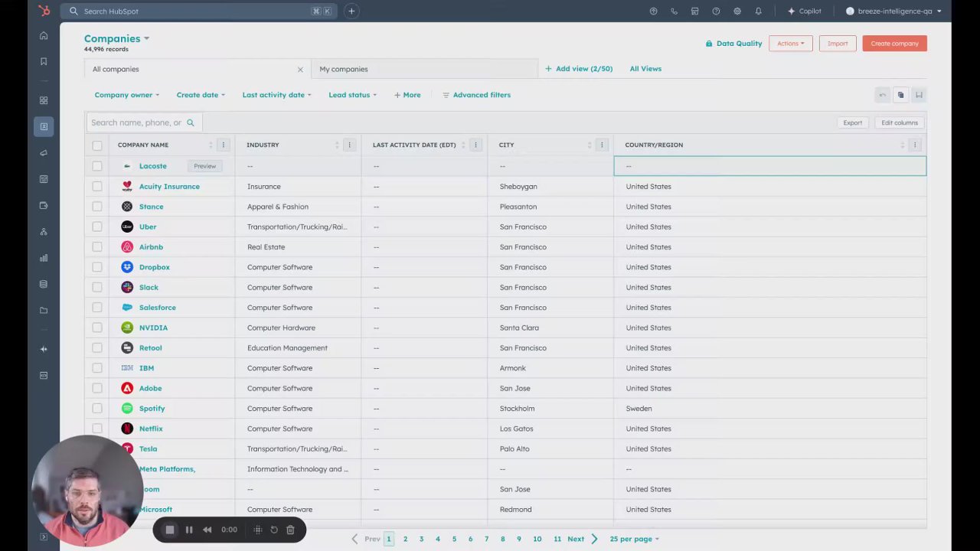Check the Stance row checkbox
Screen dimensions: 980x551
tap(97, 207)
